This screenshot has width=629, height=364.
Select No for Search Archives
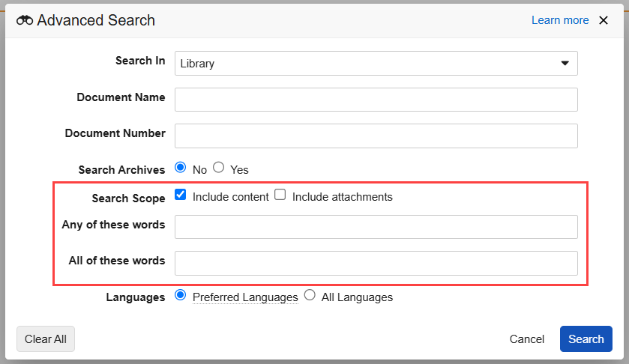181,168
